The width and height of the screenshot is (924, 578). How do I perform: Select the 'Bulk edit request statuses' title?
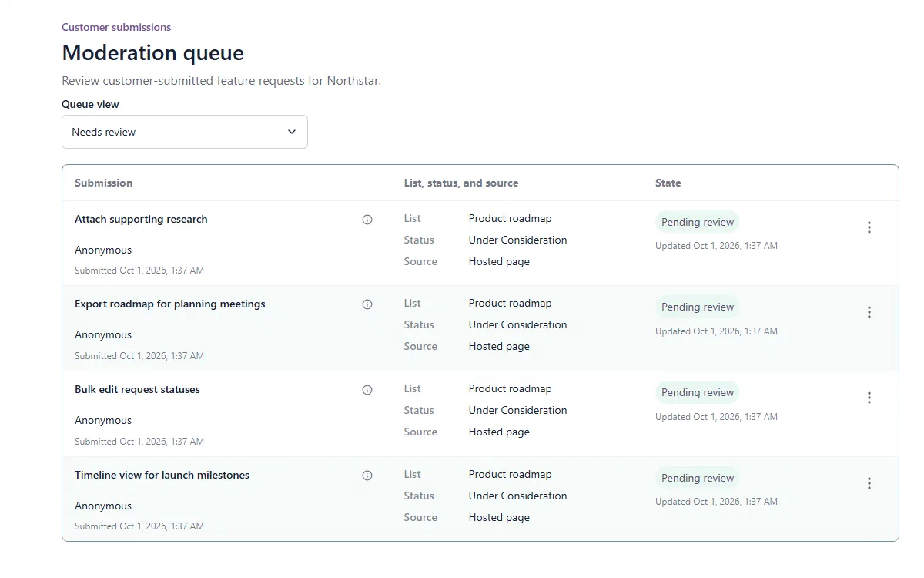click(137, 390)
